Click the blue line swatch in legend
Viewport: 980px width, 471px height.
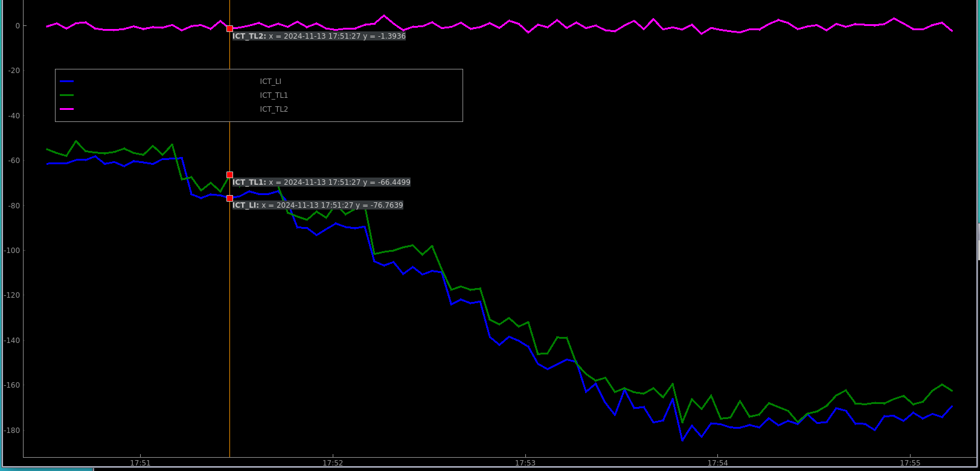click(67, 82)
